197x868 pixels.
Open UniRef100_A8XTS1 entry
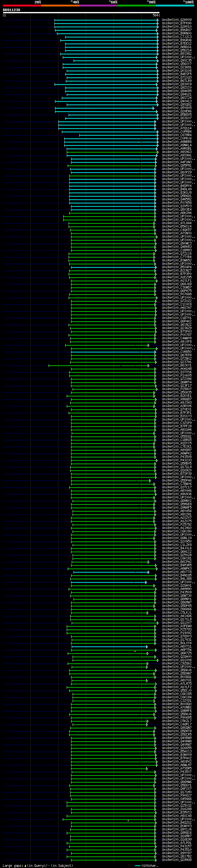click(176, 646)
